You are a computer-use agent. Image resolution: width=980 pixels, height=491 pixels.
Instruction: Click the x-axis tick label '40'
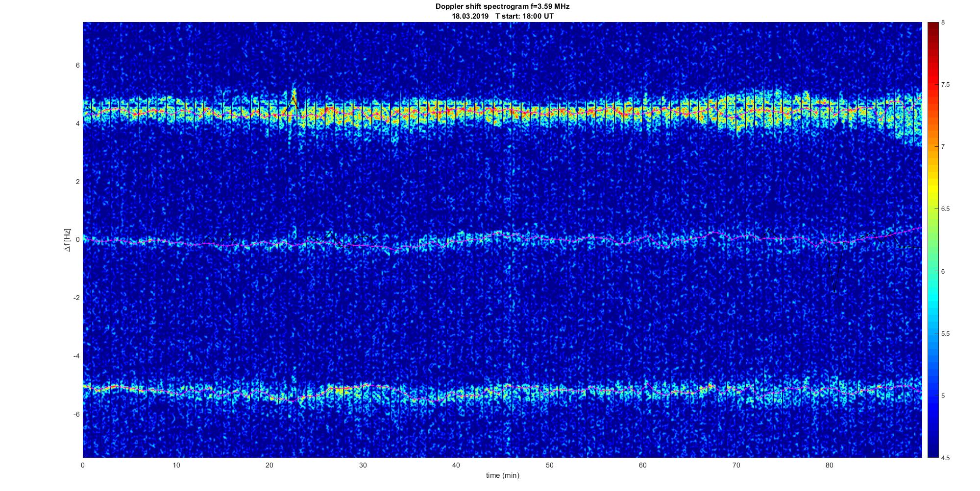(x=456, y=466)
